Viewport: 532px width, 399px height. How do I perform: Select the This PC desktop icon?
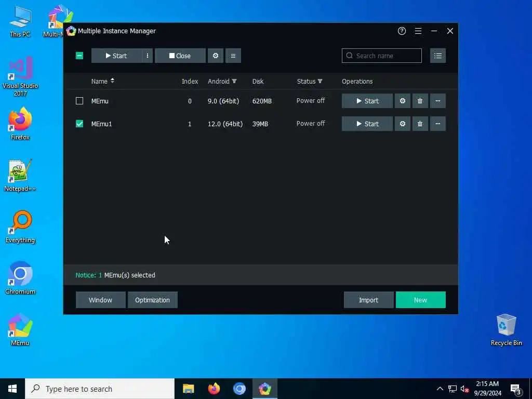(x=20, y=21)
